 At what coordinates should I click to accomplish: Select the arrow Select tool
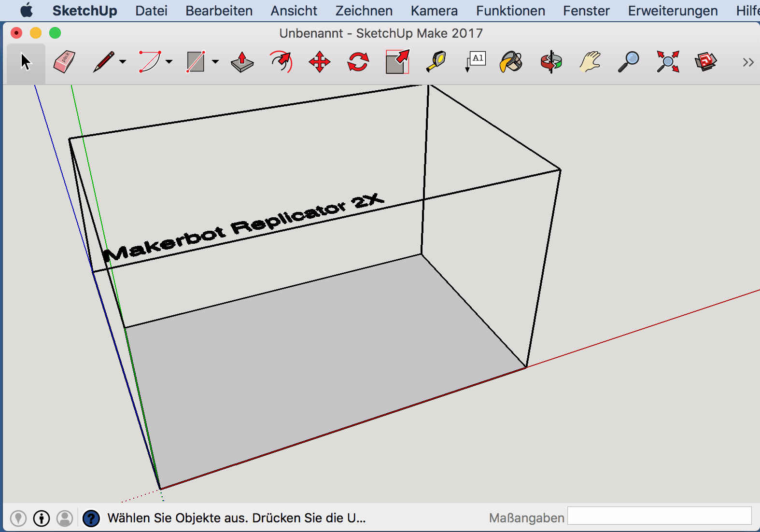[x=26, y=62]
